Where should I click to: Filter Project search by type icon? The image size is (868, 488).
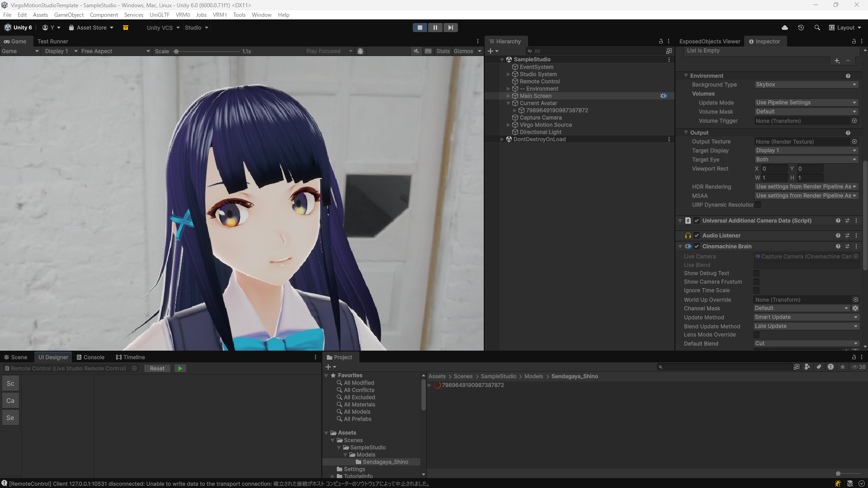point(807,367)
